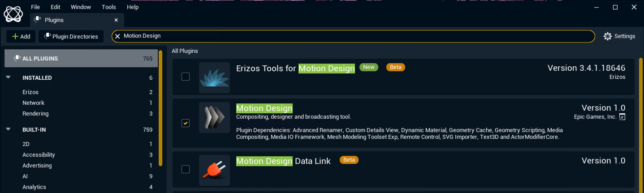Click the BUILT-IN heading label
The image size is (644, 193).
point(34,130)
